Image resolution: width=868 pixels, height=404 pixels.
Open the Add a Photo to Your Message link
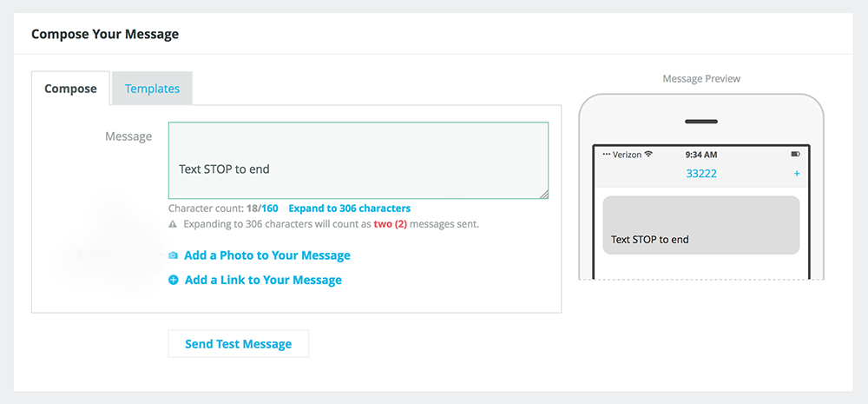[x=266, y=255]
